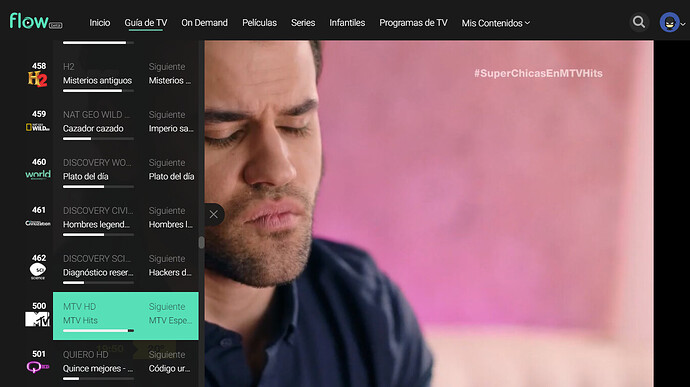The width and height of the screenshot is (690, 387).
Task: Go to the Inicio menu
Action: coord(99,22)
